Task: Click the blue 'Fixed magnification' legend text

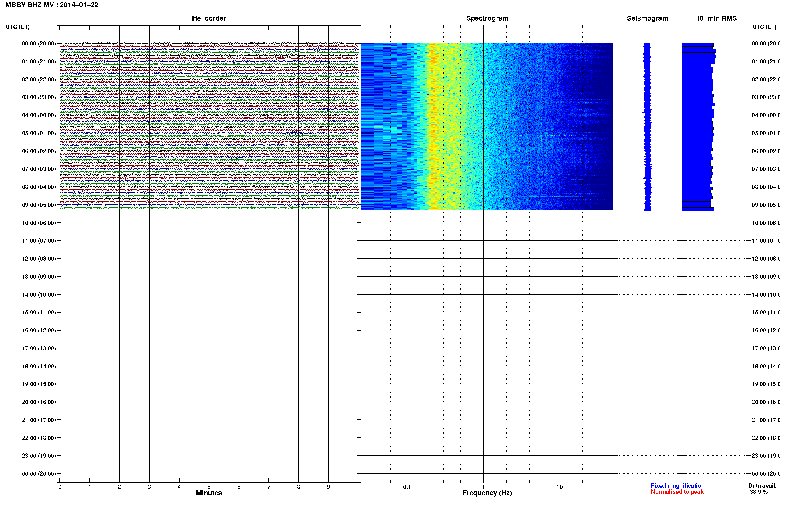Action: pyautogui.click(x=678, y=486)
